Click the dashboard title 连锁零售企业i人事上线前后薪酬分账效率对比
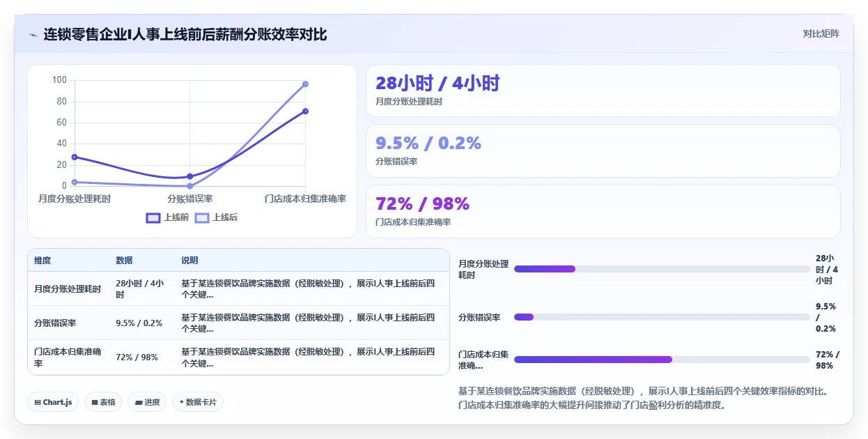Screen dimensions: 868x439 pyautogui.click(x=185, y=34)
